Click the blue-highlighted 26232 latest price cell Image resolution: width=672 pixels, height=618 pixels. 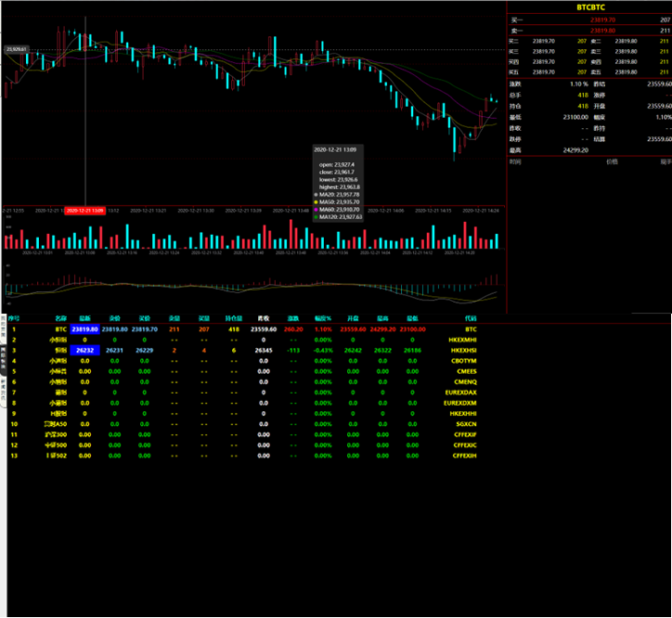[84, 350]
